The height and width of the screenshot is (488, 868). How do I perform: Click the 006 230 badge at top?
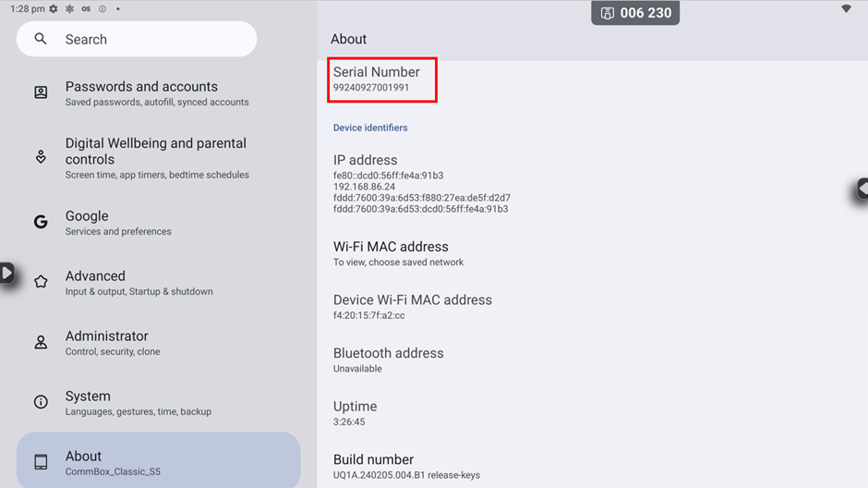pyautogui.click(x=635, y=13)
